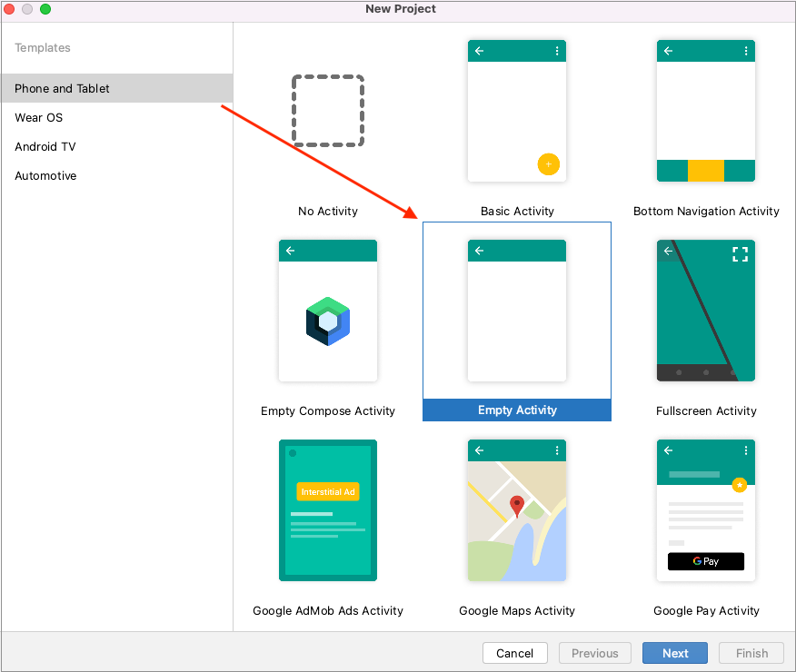Select the No Activity template

click(327, 111)
